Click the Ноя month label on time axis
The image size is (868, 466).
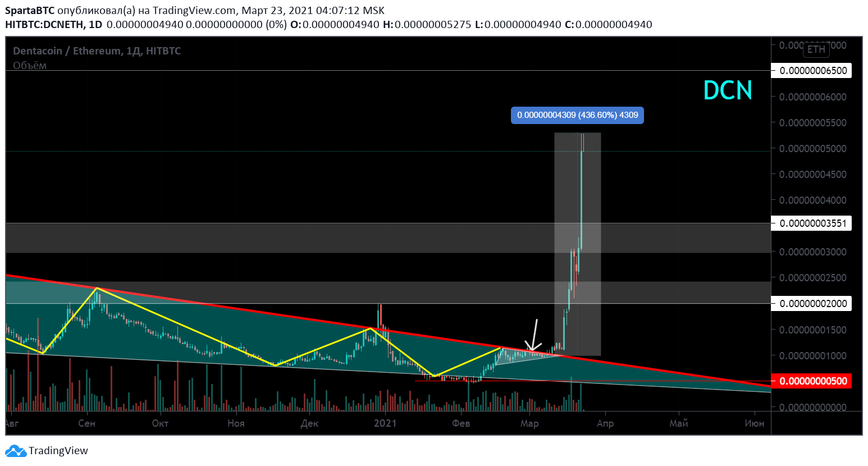point(236,423)
